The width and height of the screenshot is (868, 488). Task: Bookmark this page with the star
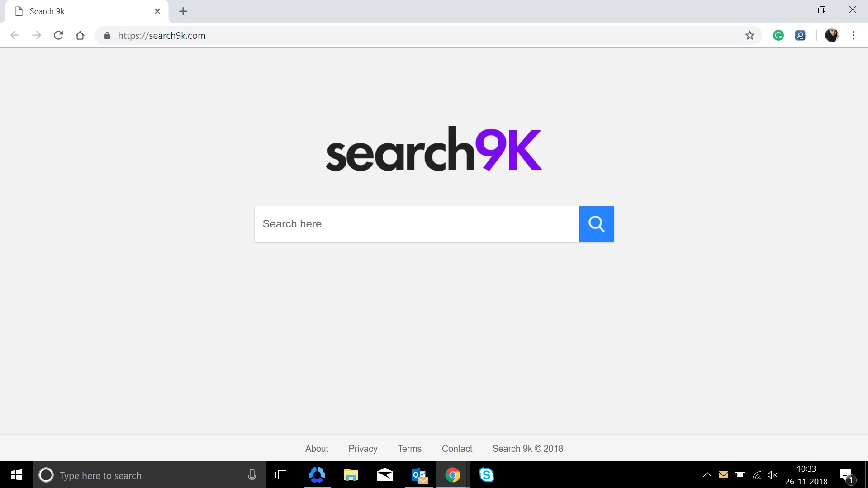tap(749, 35)
